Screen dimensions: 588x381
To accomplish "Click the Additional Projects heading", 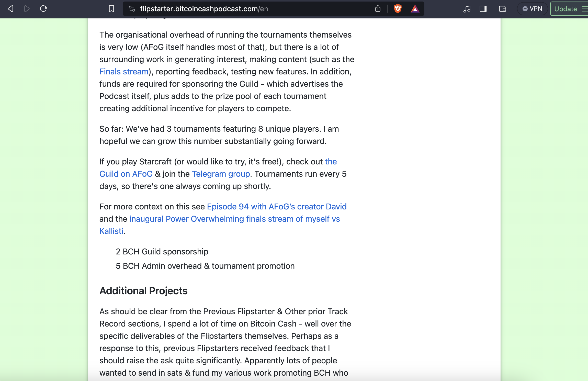I will coord(143,291).
